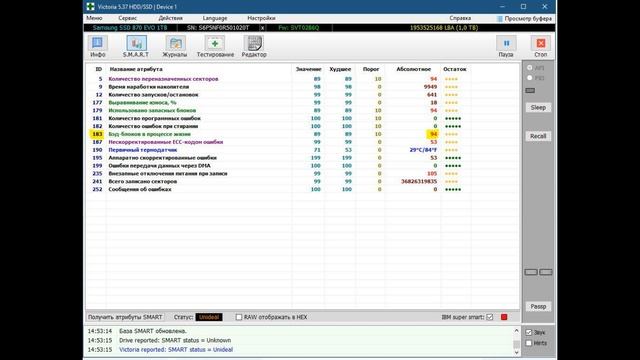The height and width of the screenshot is (360, 640).
Task: Click the 1953525168 LBA capacity label
Action: (444, 28)
